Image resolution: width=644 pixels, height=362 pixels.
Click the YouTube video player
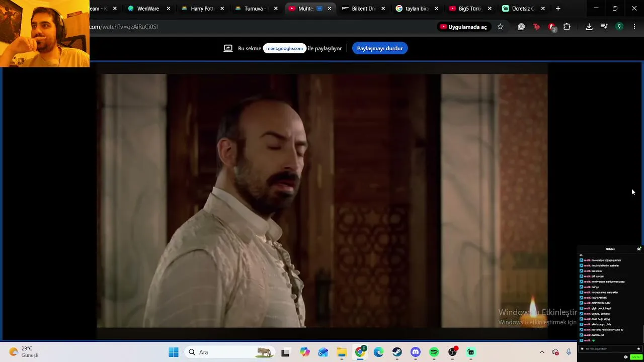(322, 201)
